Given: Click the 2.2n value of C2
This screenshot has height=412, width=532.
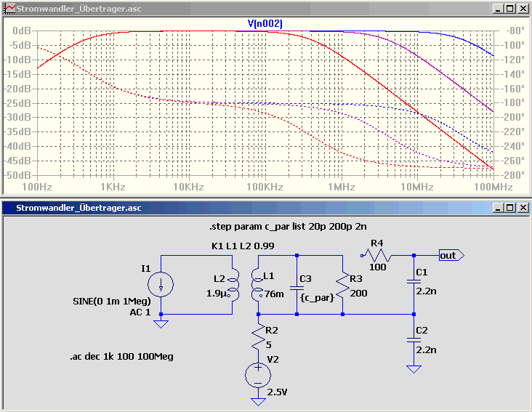Looking at the screenshot, I should [426, 350].
